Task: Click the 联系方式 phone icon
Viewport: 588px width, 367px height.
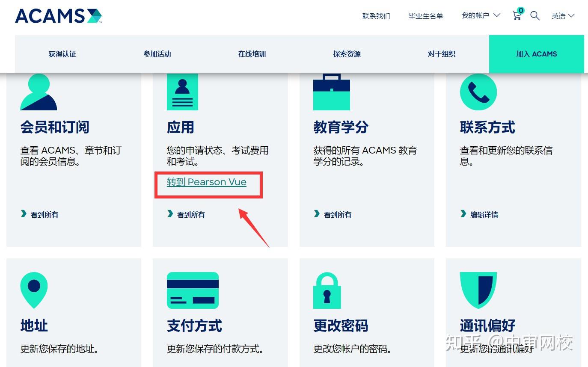Action: point(478,92)
